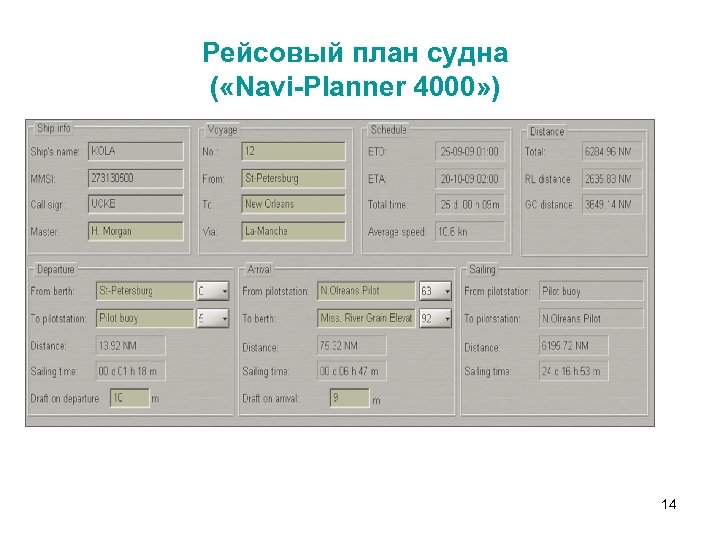720x540 pixels.
Task: Click the Ship's name field KOLA
Action: coord(135,152)
